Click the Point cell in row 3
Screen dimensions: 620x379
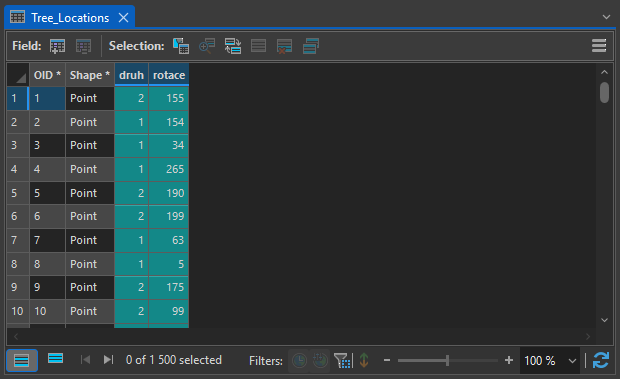coord(90,145)
